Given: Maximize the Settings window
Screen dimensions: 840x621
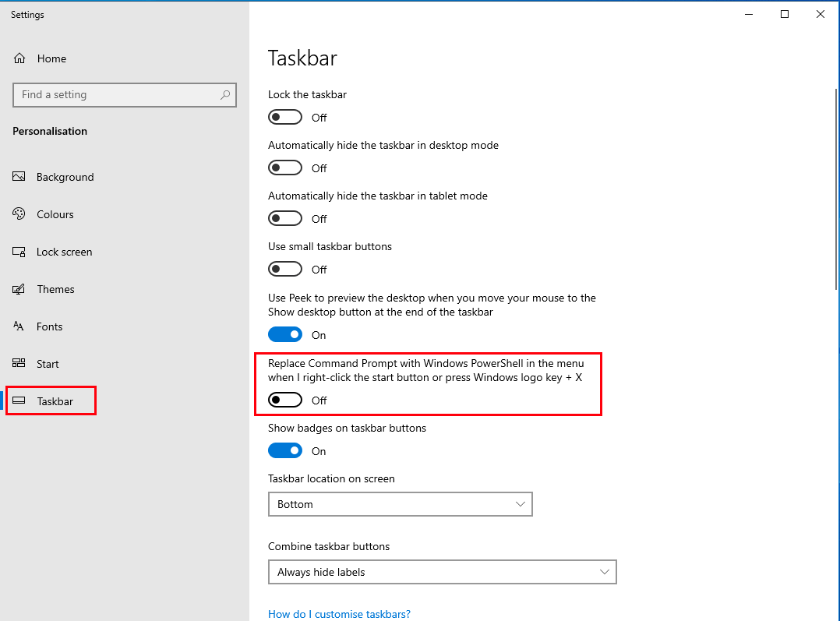Looking at the screenshot, I should [784, 15].
